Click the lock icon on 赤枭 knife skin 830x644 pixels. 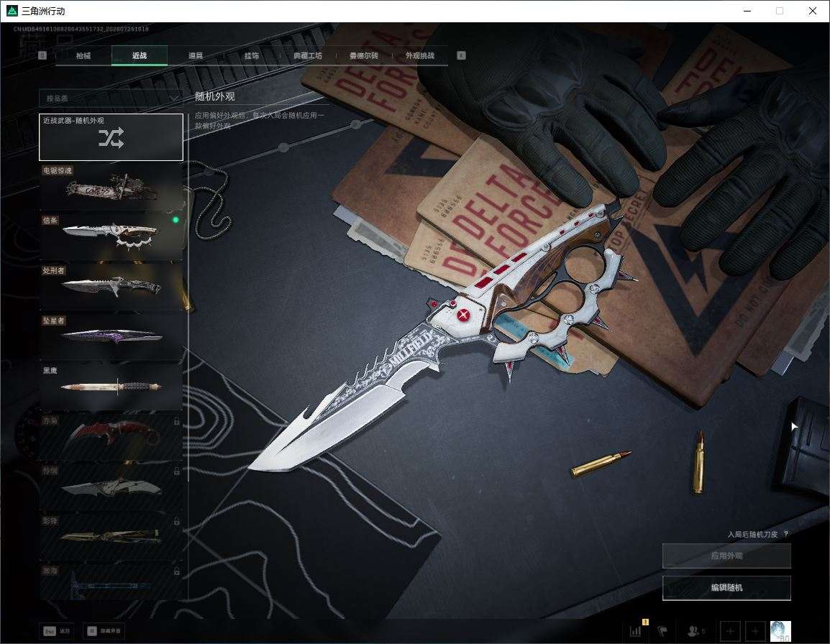click(x=177, y=421)
